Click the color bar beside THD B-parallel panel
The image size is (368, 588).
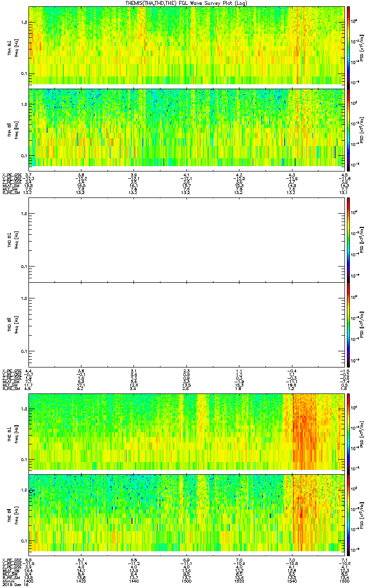tap(349, 325)
